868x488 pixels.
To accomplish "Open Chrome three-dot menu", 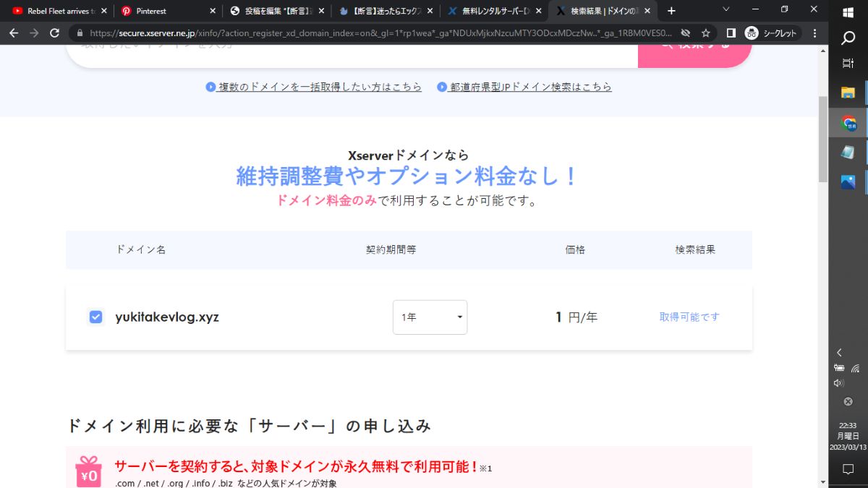I will coord(815,33).
